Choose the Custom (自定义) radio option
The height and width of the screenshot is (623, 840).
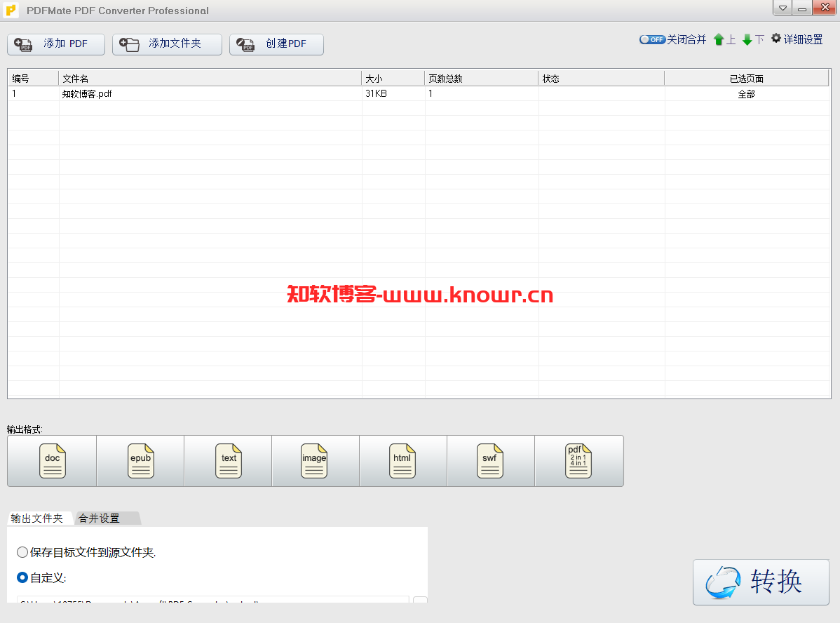tap(22, 577)
